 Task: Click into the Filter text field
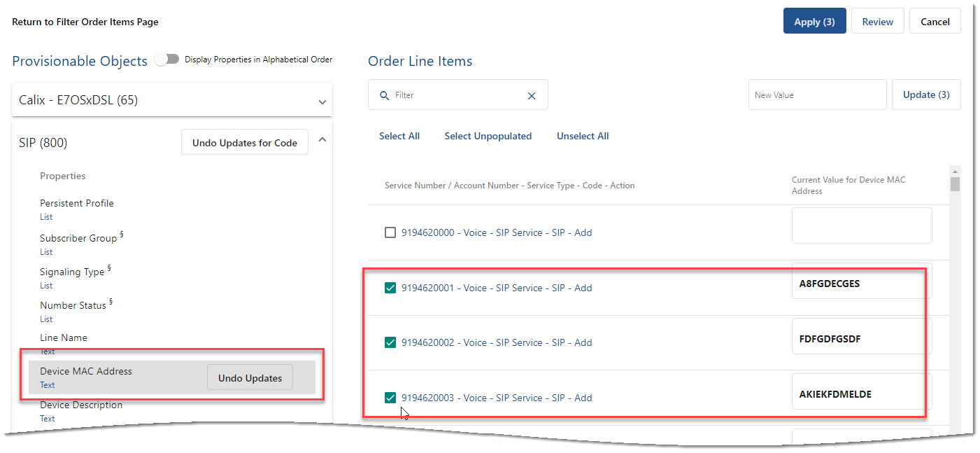(x=458, y=95)
